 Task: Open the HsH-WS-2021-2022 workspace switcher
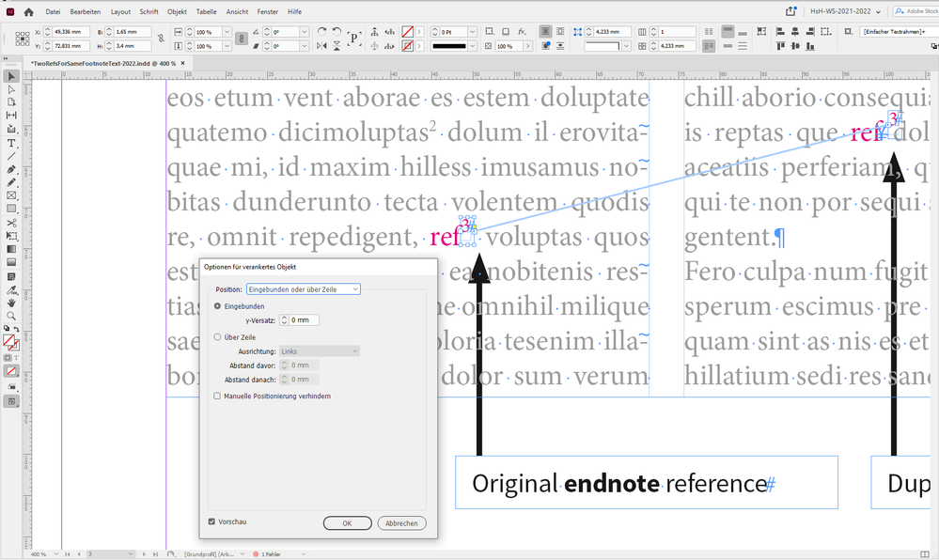[839, 11]
